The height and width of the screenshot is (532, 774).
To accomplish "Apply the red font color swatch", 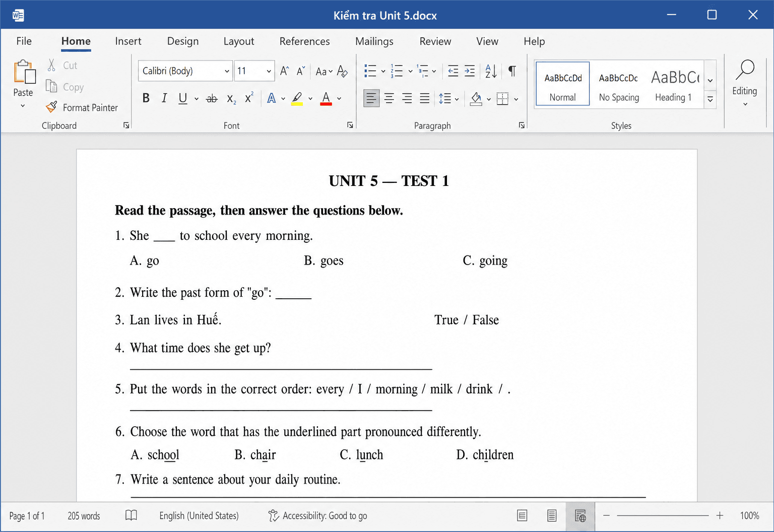I will (x=326, y=98).
